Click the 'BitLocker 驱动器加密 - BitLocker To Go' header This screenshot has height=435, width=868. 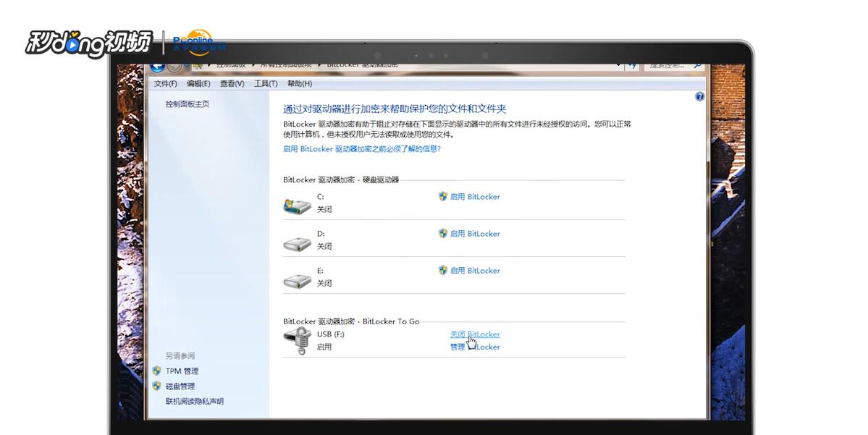click(351, 321)
